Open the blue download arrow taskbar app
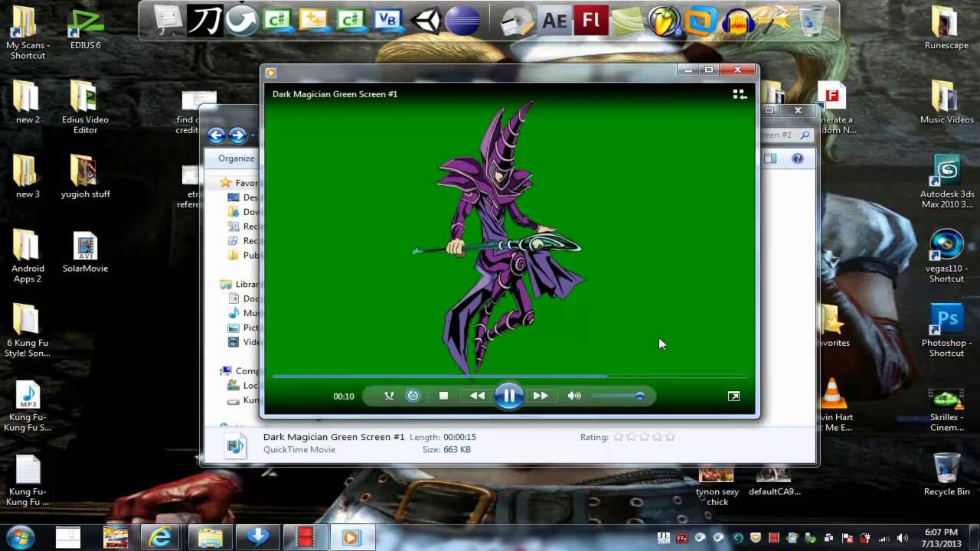Viewport: 980px width, 551px height. 258,537
